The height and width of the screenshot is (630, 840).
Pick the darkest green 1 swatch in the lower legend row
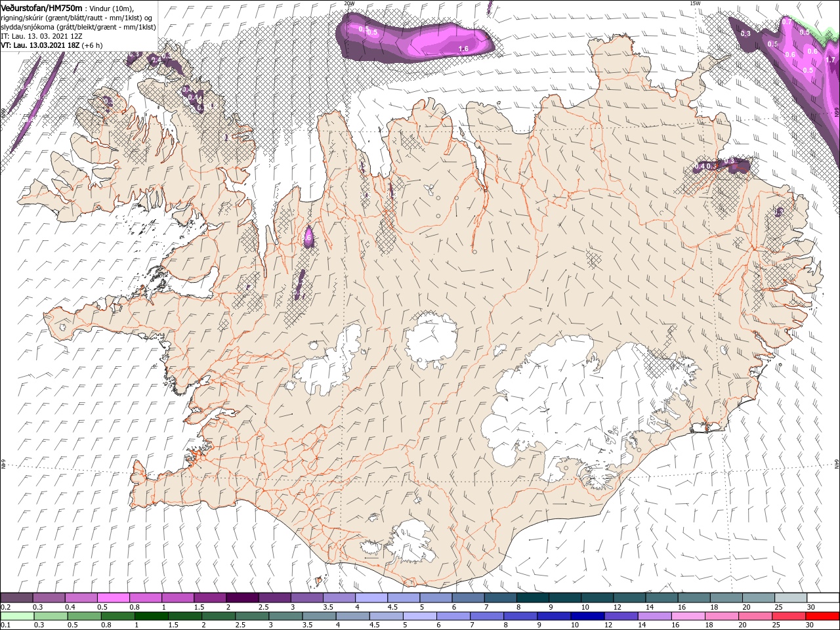(151, 616)
